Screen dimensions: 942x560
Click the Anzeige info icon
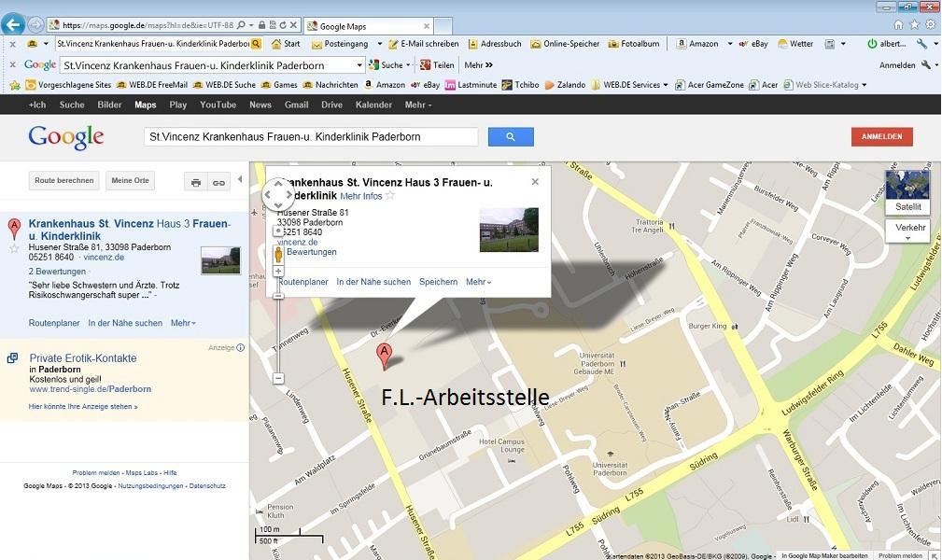tap(240, 348)
